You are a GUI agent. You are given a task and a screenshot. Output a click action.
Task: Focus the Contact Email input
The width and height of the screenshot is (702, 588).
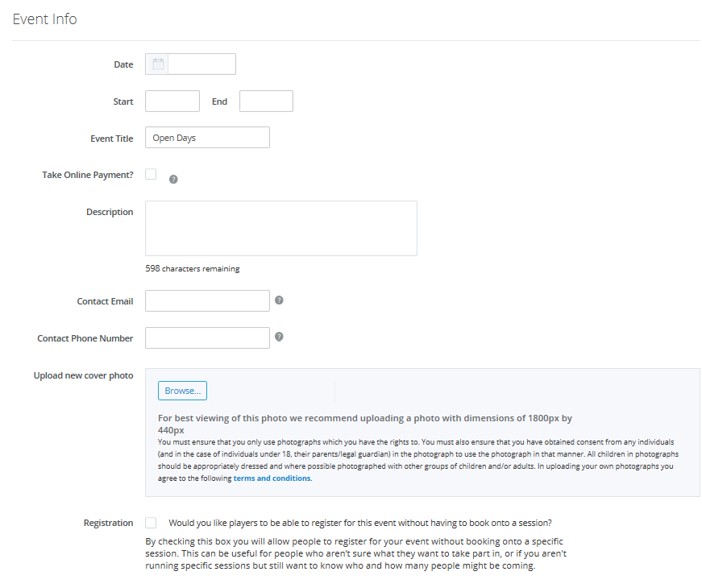(x=207, y=300)
